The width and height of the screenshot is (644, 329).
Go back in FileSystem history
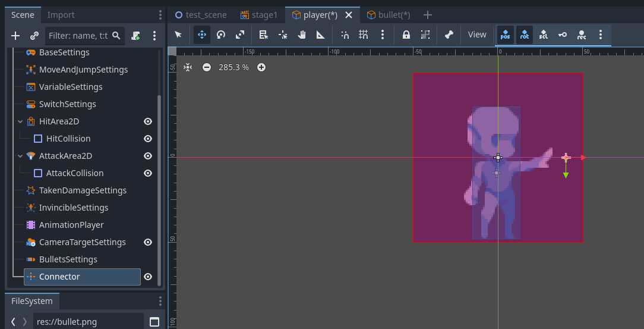tap(13, 322)
